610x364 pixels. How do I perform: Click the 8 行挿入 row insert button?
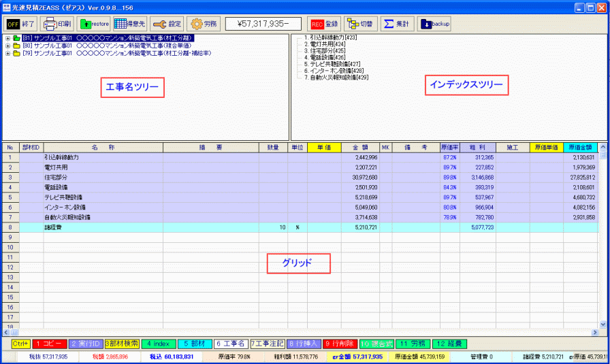point(304,344)
